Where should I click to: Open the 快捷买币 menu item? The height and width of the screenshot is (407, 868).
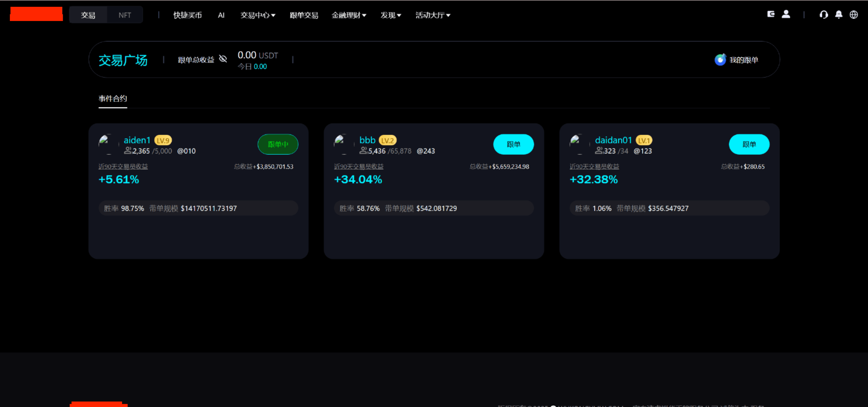(188, 15)
